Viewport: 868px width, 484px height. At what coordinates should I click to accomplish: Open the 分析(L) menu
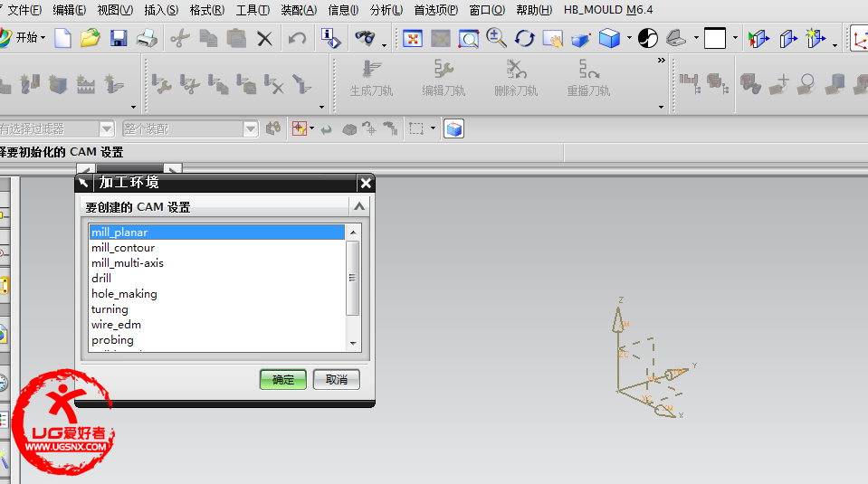(x=386, y=10)
